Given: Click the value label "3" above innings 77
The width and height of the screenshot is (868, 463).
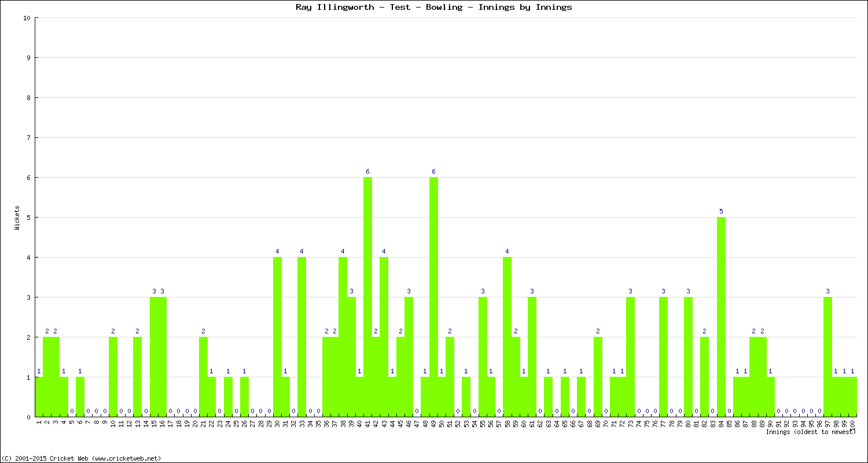Looking at the screenshot, I should pos(663,291).
